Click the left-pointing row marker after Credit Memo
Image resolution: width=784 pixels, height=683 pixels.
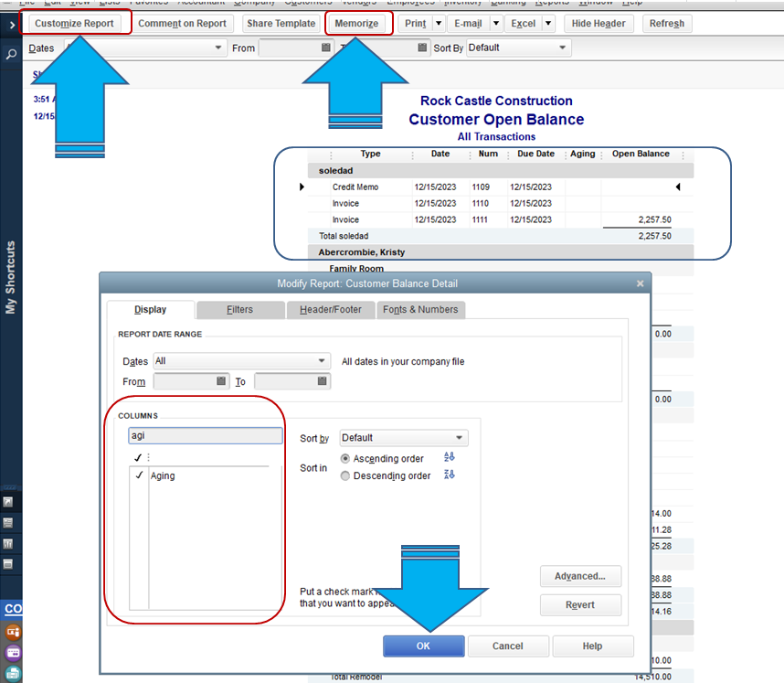point(678,187)
